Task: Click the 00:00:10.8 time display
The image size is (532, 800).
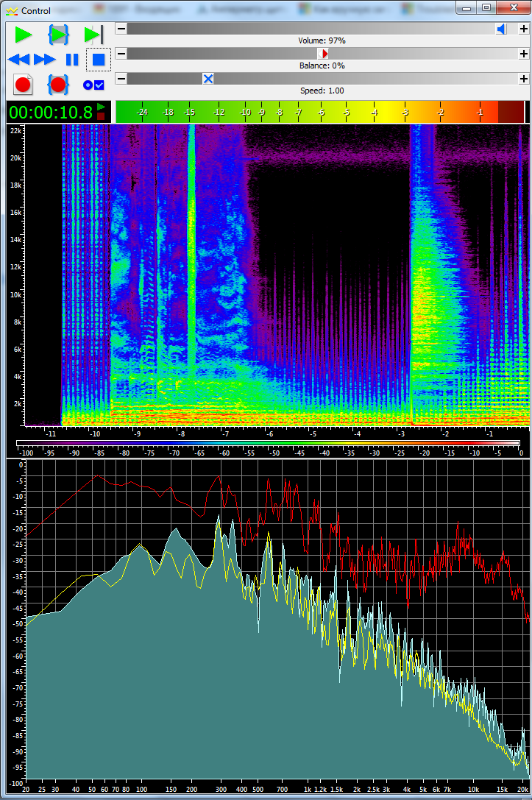Action: click(51, 113)
